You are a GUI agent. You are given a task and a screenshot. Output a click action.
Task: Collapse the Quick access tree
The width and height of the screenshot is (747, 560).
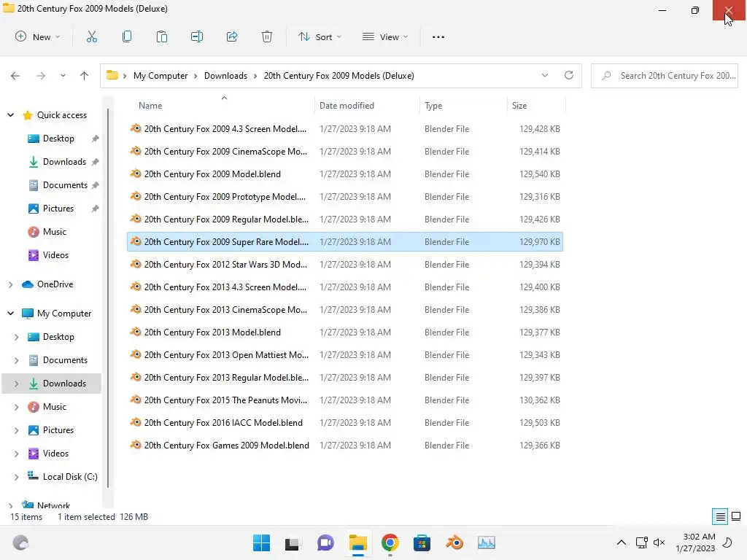(x=10, y=114)
